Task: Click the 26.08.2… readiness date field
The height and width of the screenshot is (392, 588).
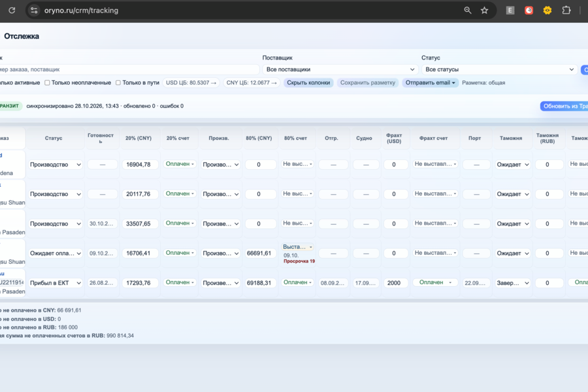Action: (102, 283)
